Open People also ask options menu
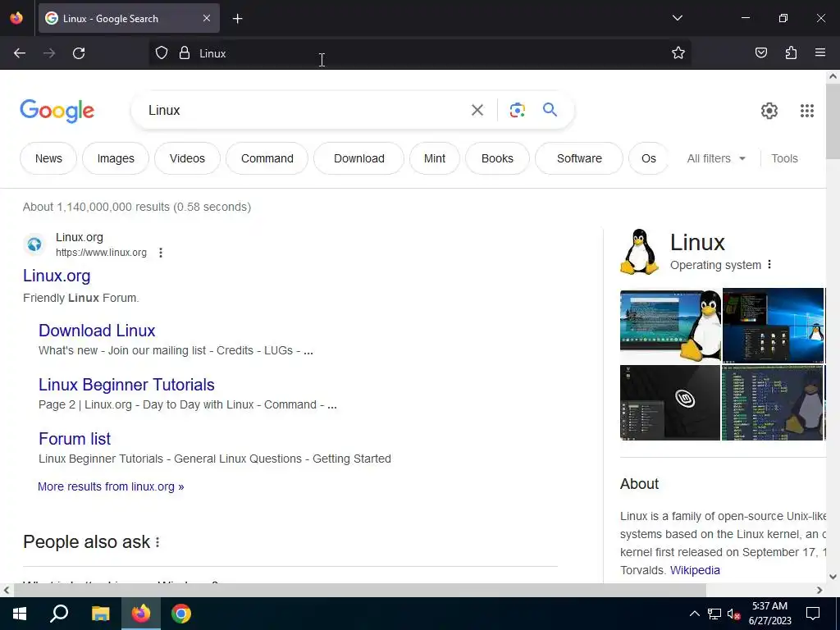Screen dimensions: 840x630 (x=157, y=542)
